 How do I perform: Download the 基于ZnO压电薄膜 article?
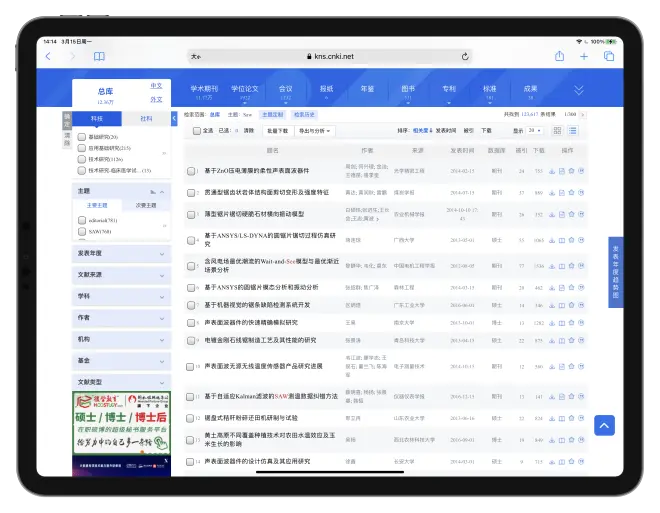(552, 171)
